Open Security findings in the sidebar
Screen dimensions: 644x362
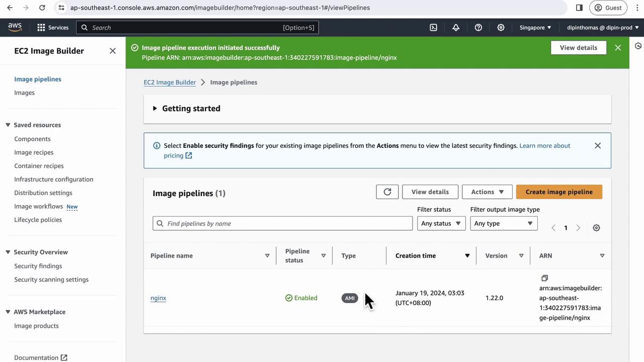(x=38, y=266)
